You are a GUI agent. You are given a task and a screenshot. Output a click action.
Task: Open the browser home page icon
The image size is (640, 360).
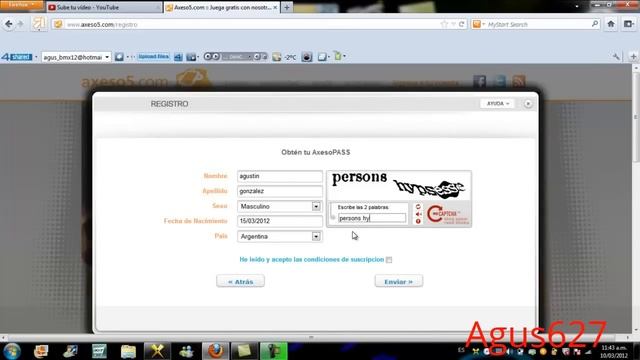tap(611, 24)
